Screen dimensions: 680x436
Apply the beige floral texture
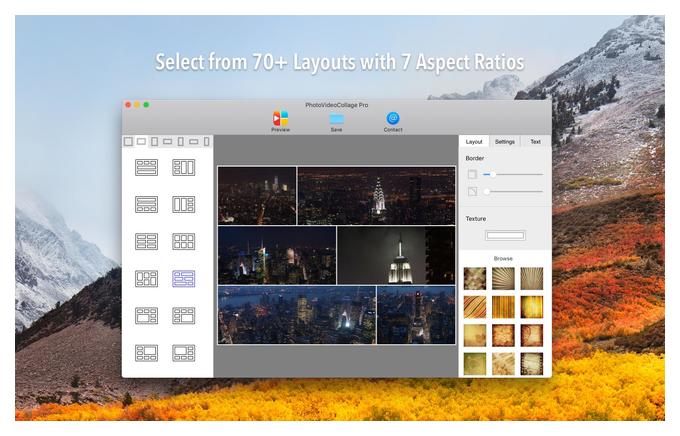[475, 279]
